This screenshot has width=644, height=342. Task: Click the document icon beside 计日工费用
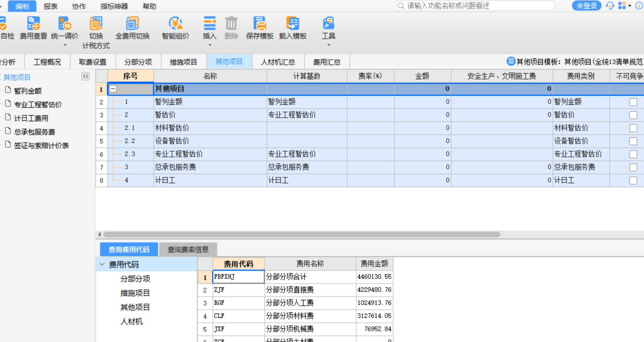point(8,117)
